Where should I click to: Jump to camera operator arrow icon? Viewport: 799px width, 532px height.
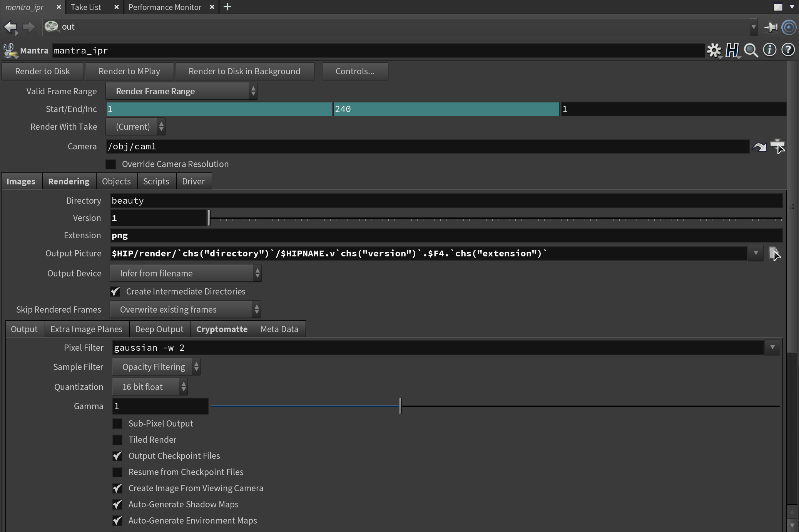[x=759, y=147]
